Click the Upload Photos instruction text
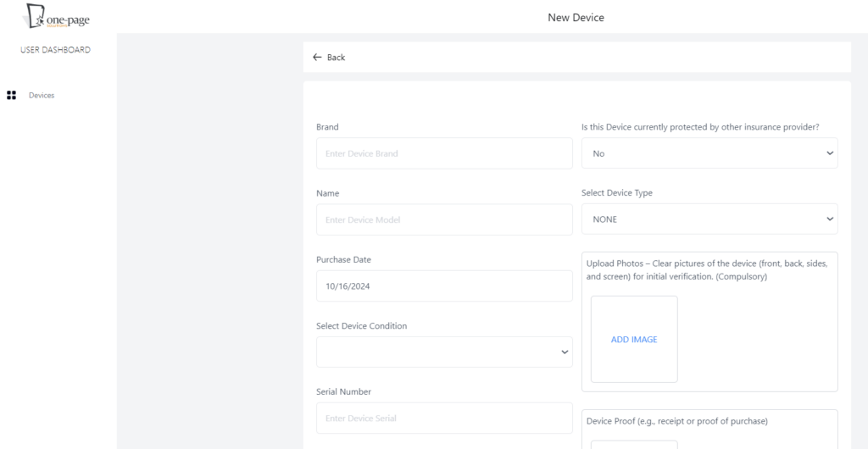 point(707,269)
